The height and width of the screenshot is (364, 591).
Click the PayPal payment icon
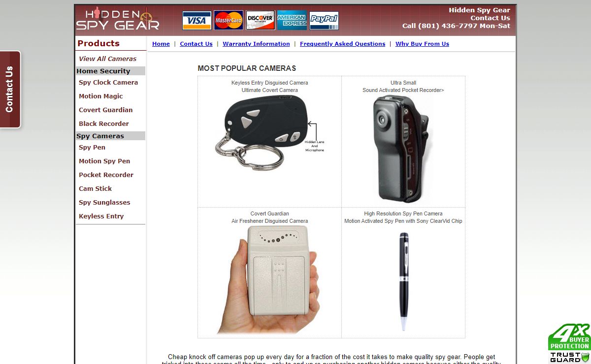(324, 21)
